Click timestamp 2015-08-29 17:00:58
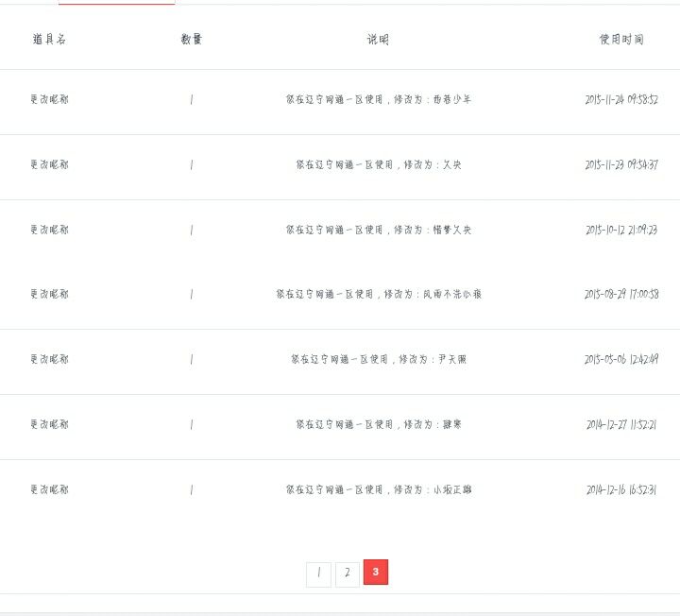This screenshot has width=680, height=616. tap(621, 294)
